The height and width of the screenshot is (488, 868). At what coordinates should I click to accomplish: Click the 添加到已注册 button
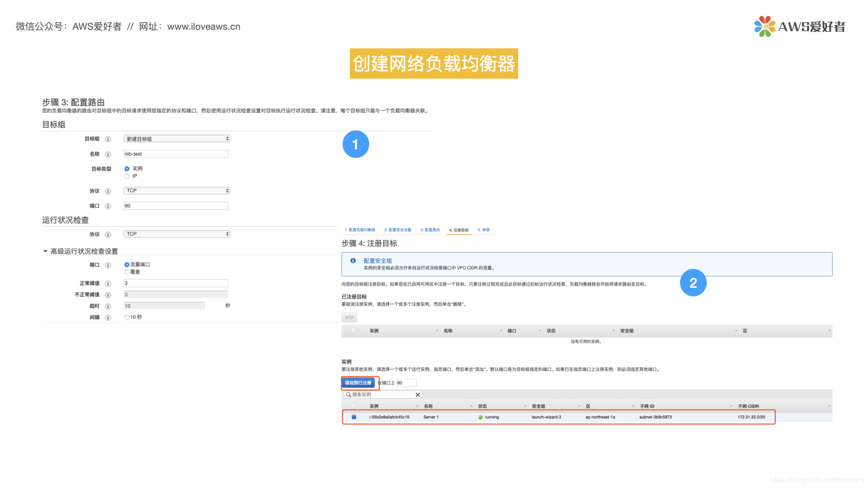(358, 383)
